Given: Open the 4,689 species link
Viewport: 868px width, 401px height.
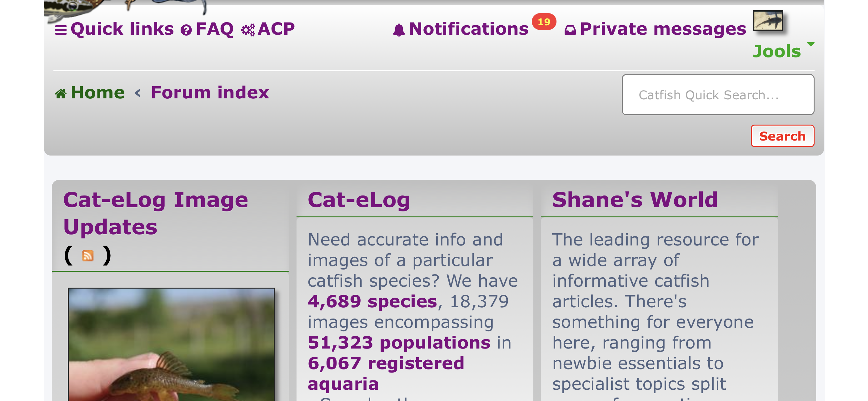Looking at the screenshot, I should click(372, 301).
